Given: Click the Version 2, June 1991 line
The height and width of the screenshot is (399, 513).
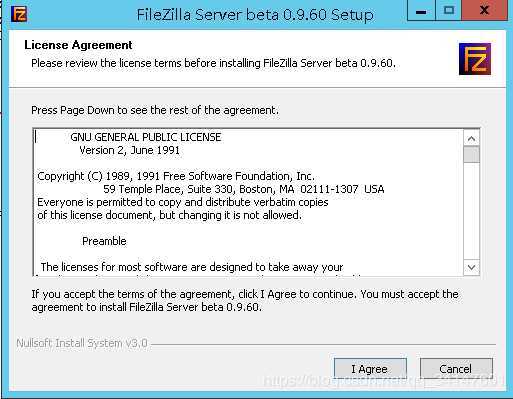Looking at the screenshot, I should click(129, 150).
